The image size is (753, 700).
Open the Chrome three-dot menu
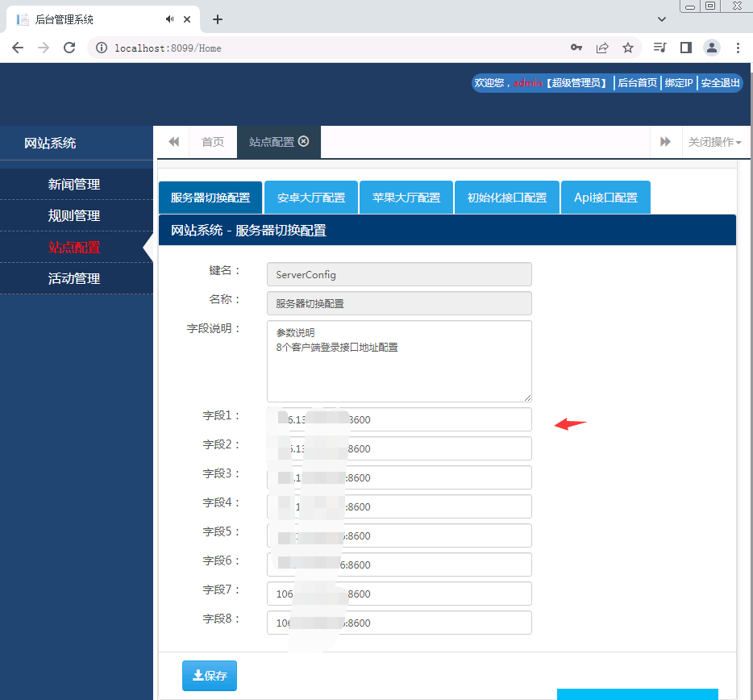(x=738, y=48)
